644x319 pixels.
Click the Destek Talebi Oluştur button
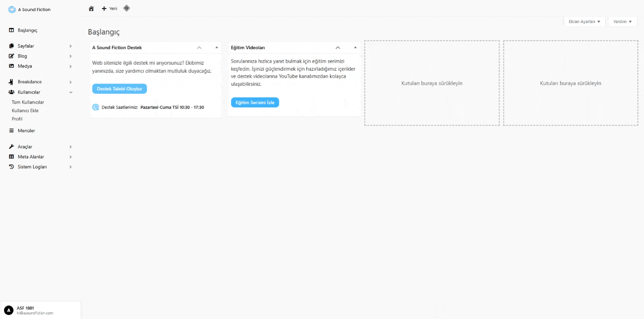pos(119,89)
